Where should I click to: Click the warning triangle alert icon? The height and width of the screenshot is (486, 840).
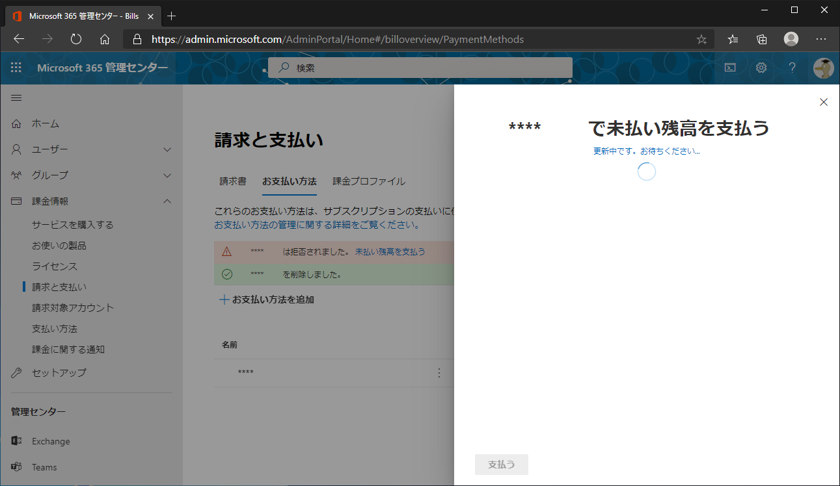tap(227, 251)
